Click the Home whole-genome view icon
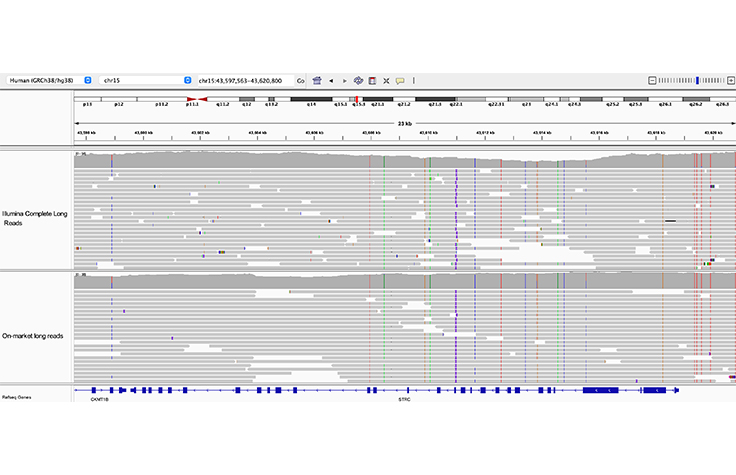The image size is (736, 475). click(x=317, y=80)
